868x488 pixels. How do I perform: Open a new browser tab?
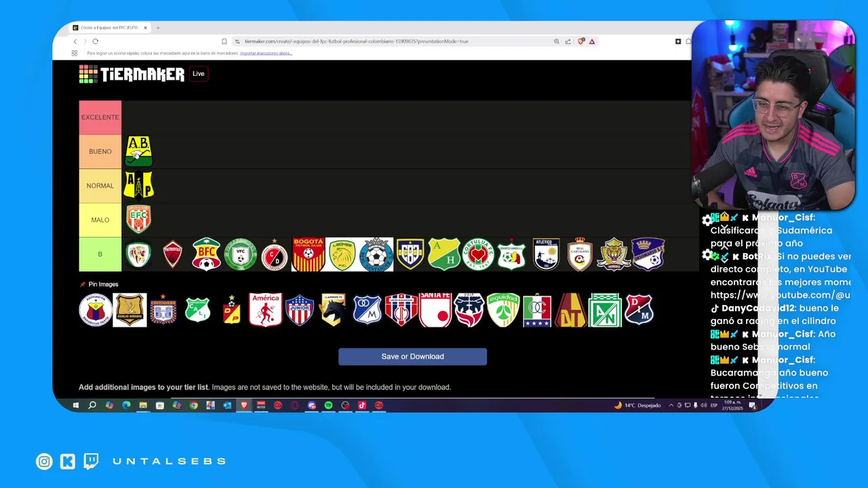tap(158, 28)
